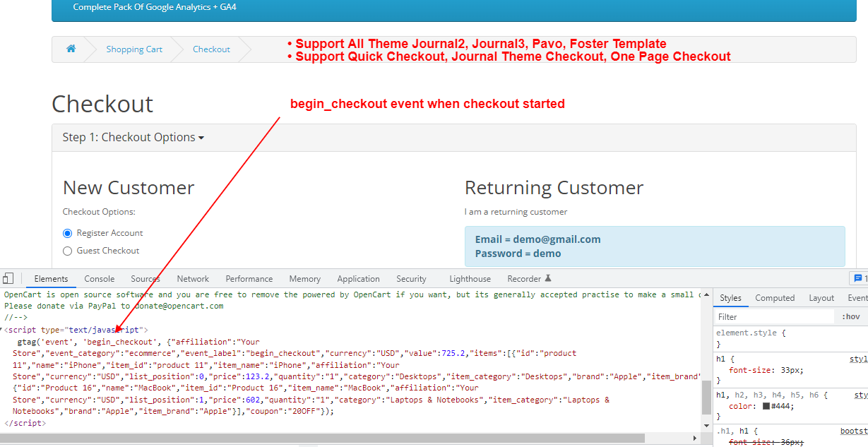Switch to the Computed sidebar tab

(775, 298)
